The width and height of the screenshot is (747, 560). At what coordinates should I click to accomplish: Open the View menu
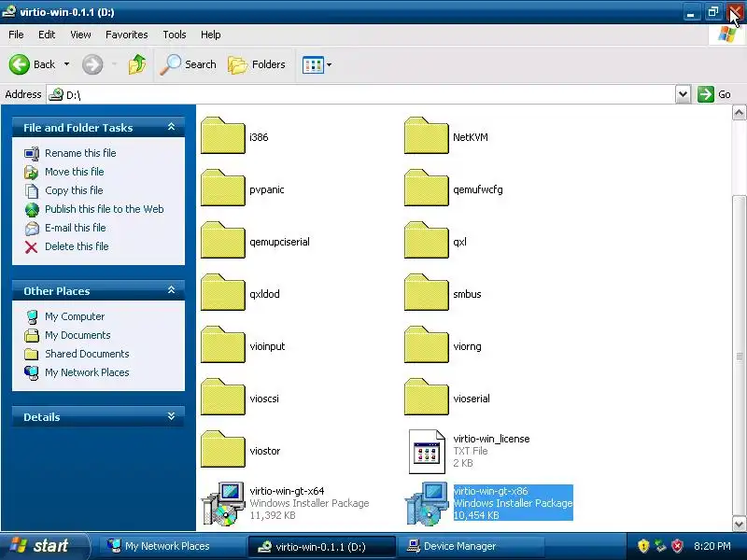tap(80, 35)
